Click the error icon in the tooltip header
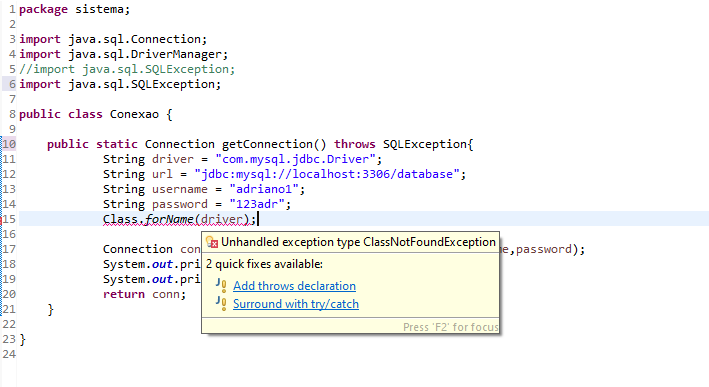 (x=212, y=242)
